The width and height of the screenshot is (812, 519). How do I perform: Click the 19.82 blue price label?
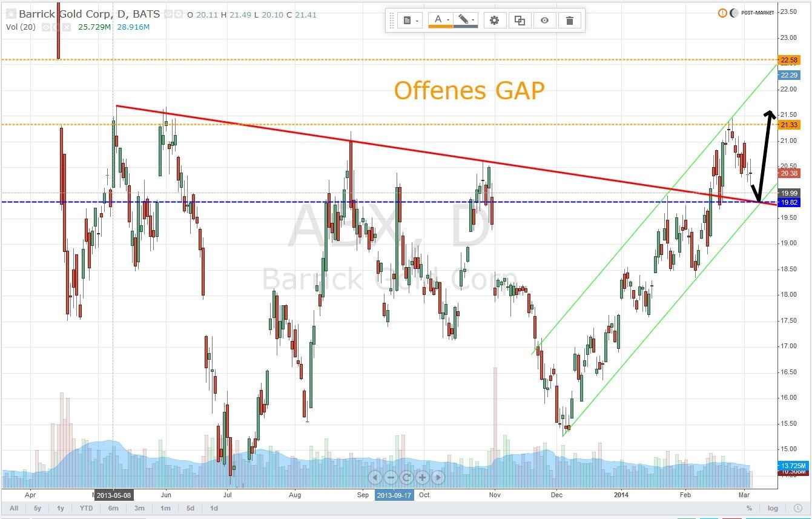790,202
